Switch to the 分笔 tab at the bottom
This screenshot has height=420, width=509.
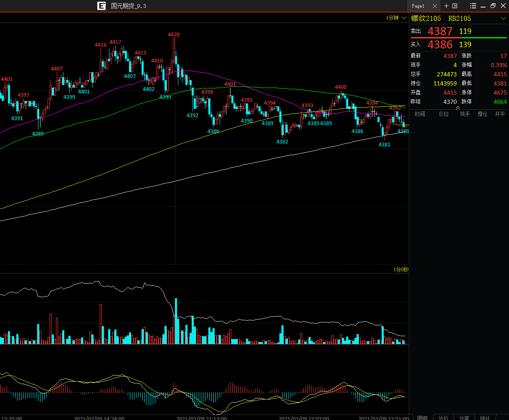[x=464, y=417]
